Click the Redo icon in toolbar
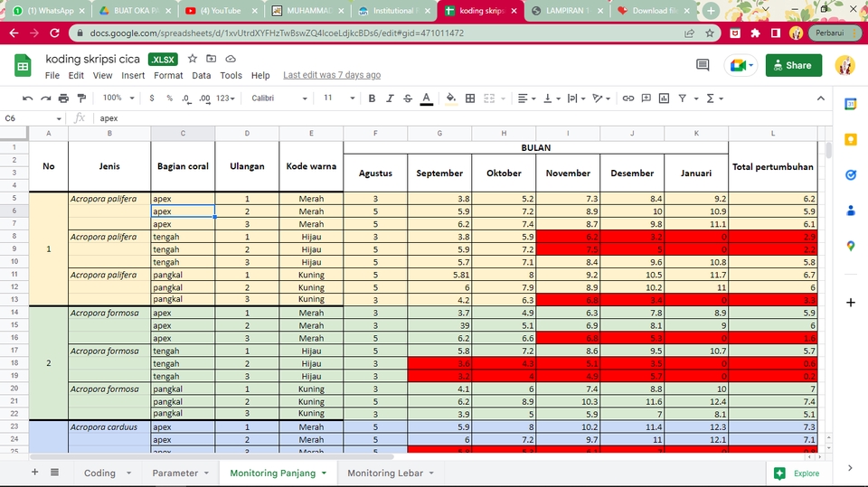The width and height of the screenshot is (868, 487). (45, 98)
